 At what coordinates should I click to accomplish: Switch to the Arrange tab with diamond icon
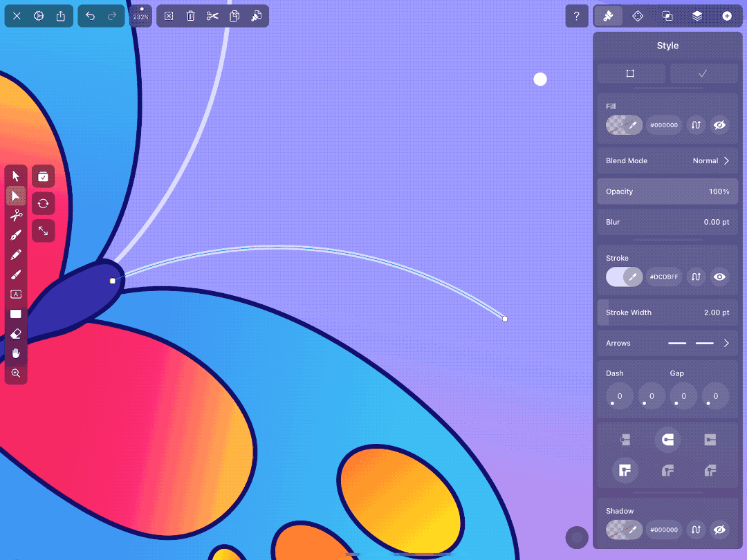pos(638,16)
